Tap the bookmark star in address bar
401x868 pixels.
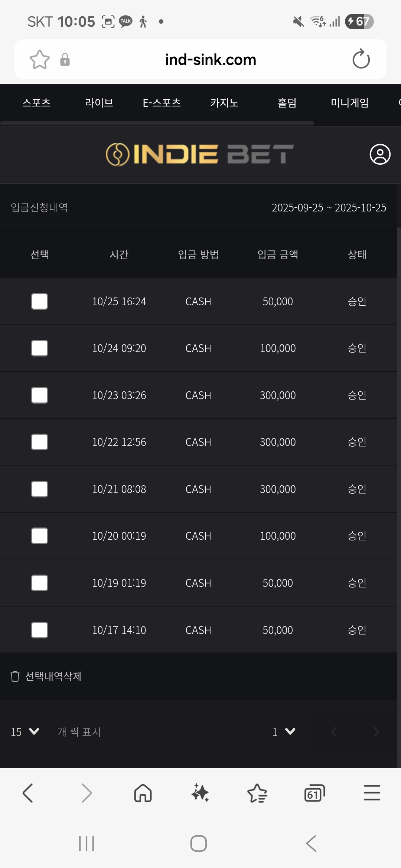point(39,59)
